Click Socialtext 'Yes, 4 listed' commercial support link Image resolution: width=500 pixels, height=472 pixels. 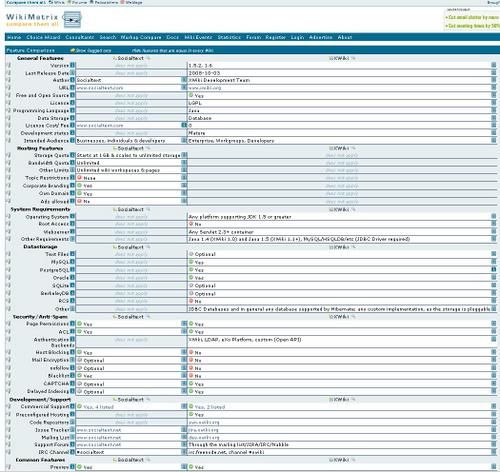point(98,407)
